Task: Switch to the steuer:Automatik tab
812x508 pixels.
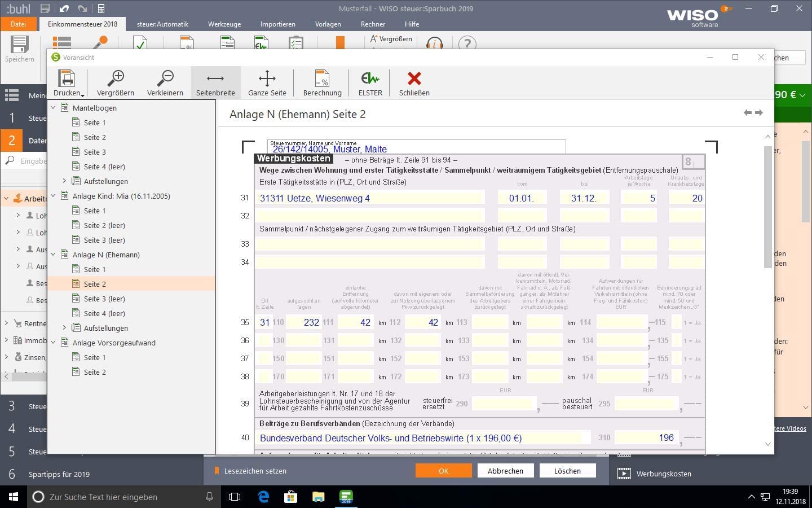Action: (x=162, y=24)
